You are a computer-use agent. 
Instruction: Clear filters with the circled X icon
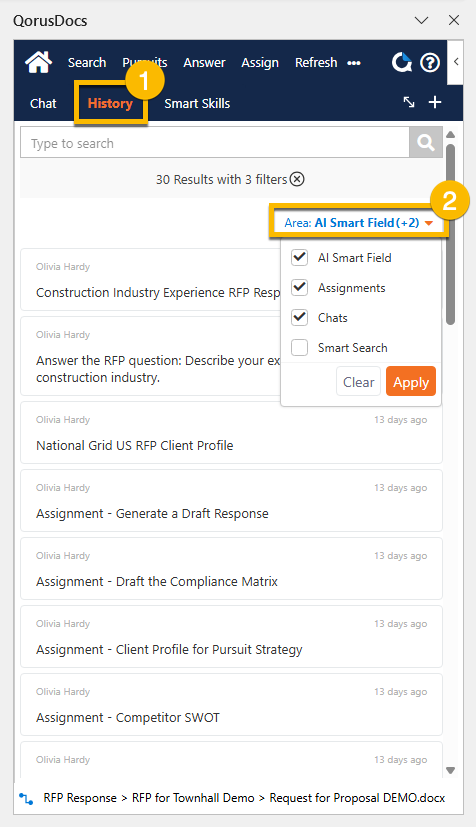click(297, 179)
